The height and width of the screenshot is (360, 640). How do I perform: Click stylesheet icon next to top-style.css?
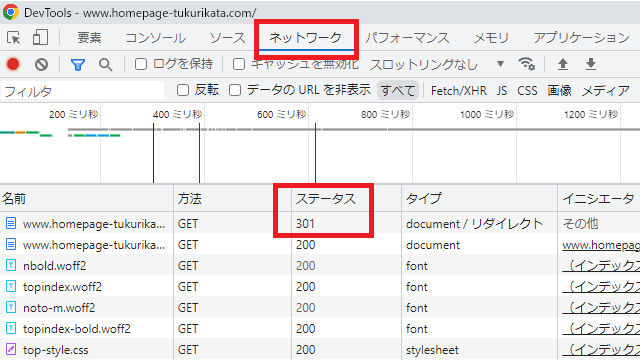tap(11, 349)
